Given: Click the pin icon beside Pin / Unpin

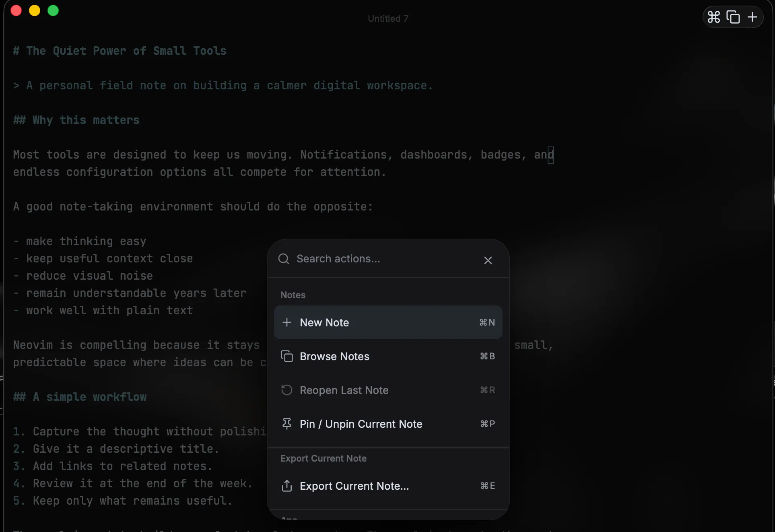Looking at the screenshot, I should click(287, 424).
